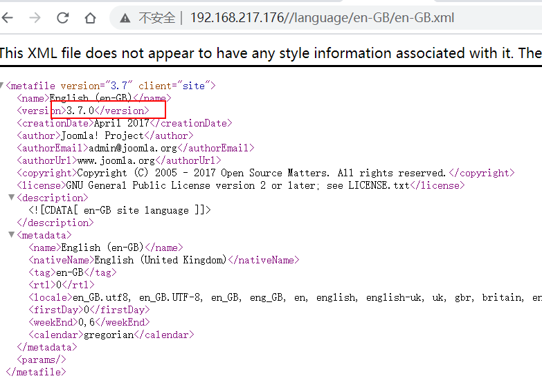Select the closing metafile tag

coord(36,372)
